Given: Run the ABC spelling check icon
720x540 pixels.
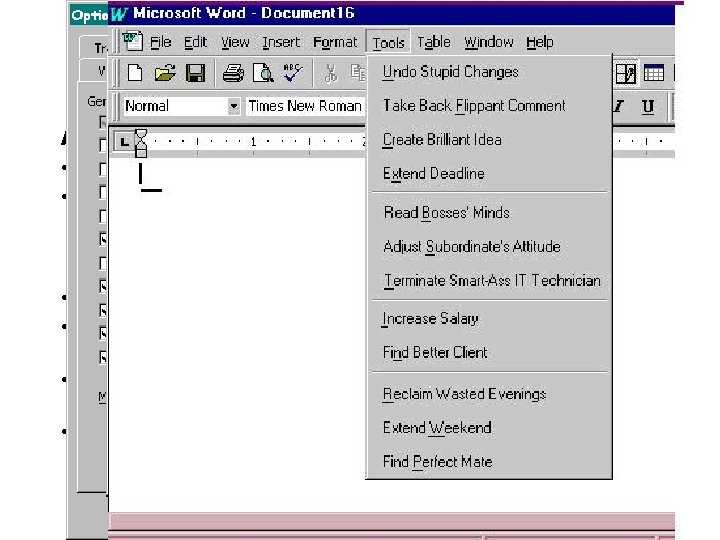Looking at the screenshot, I should (x=293, y=73).
